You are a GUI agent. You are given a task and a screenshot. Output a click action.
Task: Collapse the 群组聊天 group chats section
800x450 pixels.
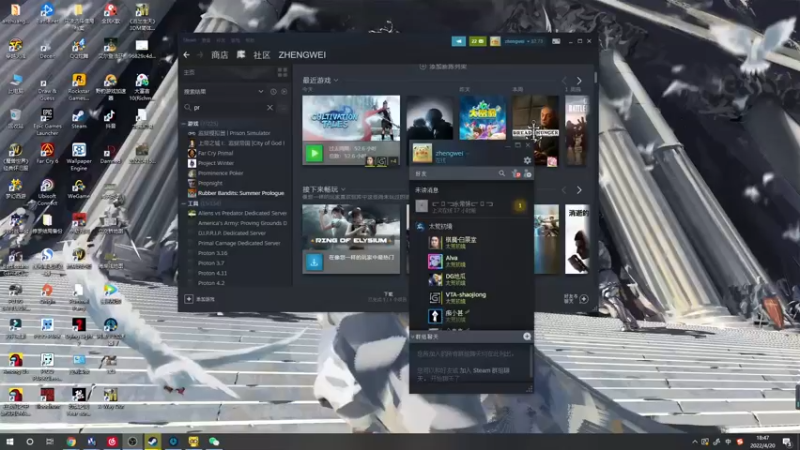413,337
